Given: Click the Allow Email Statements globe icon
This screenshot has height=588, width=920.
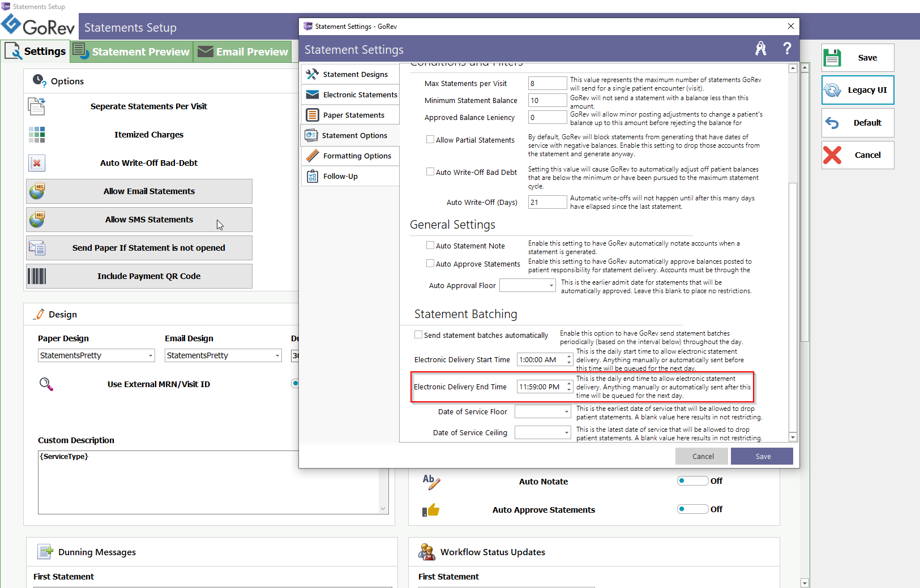Looking at the screenshot, I should point(37,191).
